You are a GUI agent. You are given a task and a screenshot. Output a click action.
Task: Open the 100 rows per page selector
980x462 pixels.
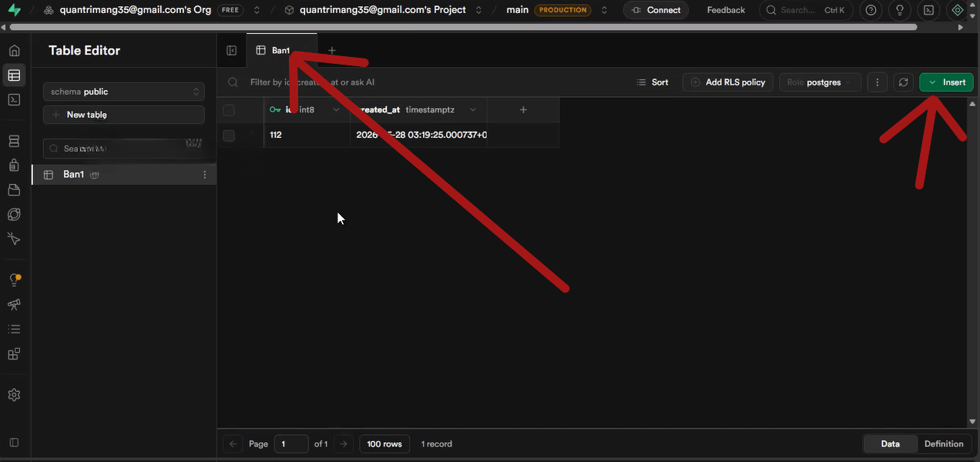click(384, 444)
